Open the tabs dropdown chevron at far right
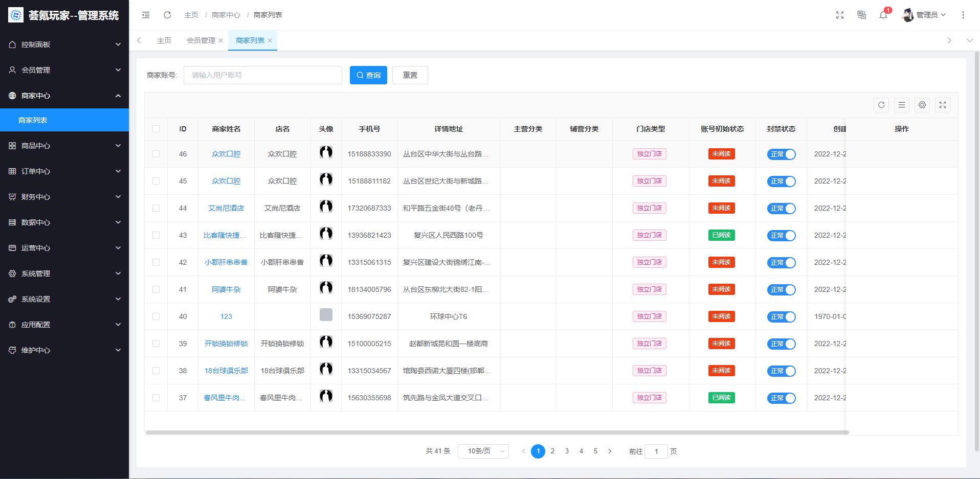 pyautogui.click(x=969, y=40)
